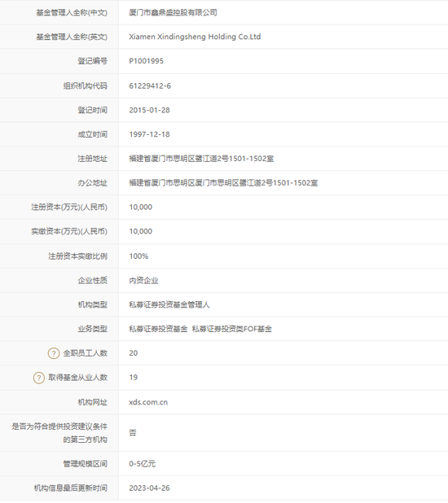Click establishment date 1997-12-18

pos(149,134)
